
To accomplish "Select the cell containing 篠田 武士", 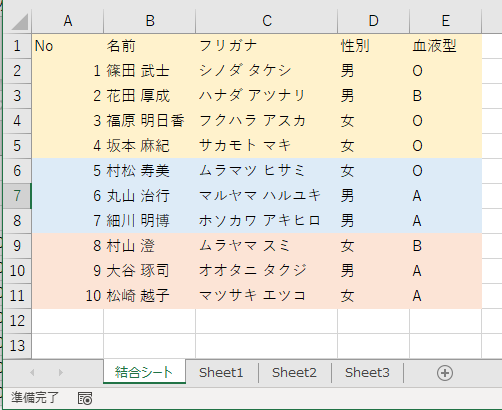I will 150,71.
